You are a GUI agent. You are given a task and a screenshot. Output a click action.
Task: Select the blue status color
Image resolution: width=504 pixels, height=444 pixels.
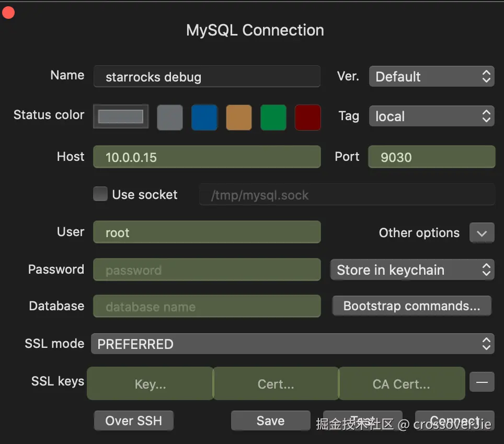click(204, 117)
